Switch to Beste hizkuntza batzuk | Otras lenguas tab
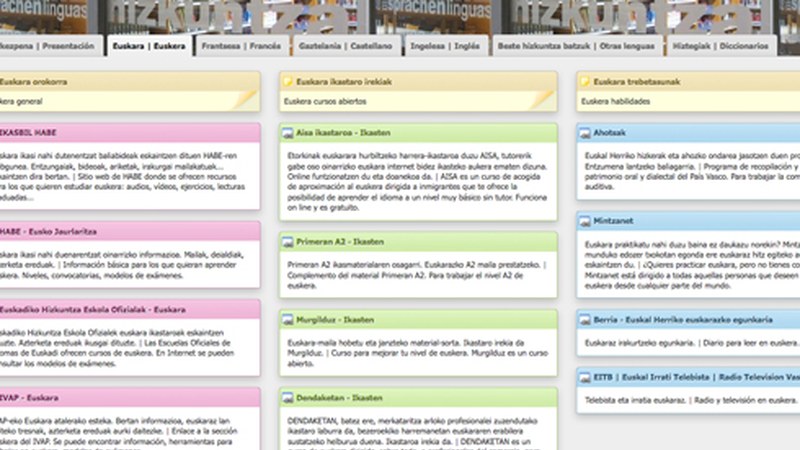The image size is (800, 450). pos(576,46)
